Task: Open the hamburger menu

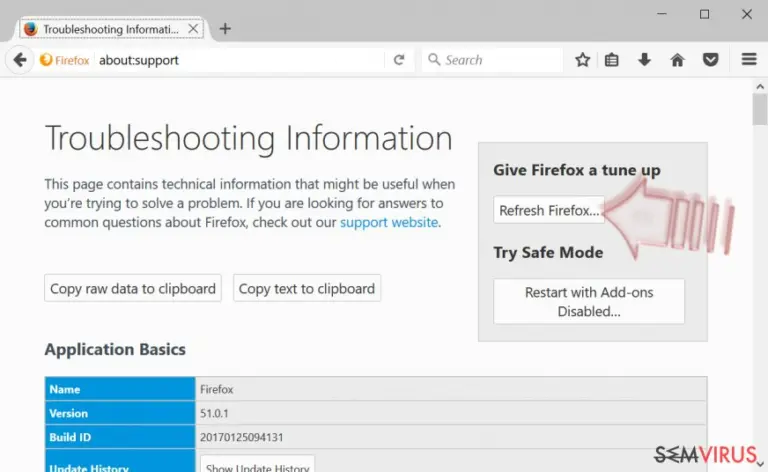Action: point(749,59)
